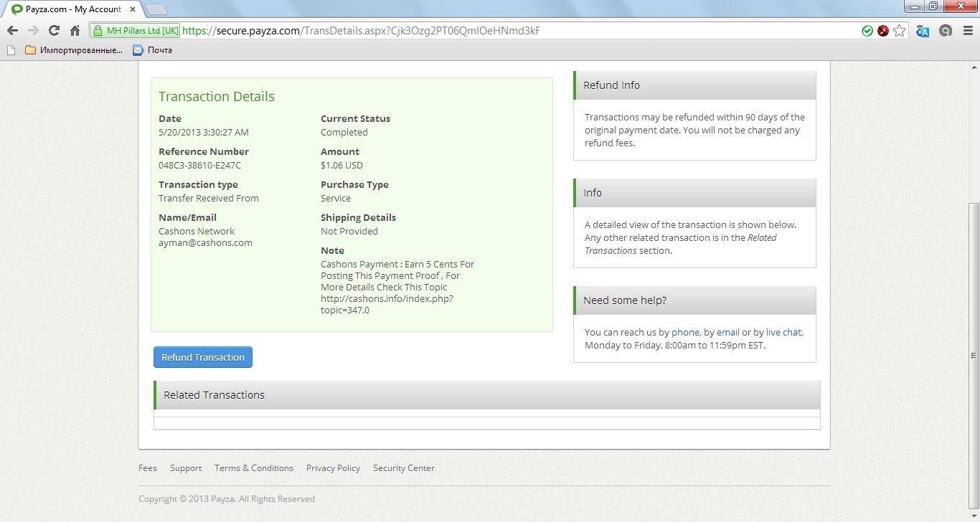Open the phone support link
This screenshot has width=980, height=522.
click(x=685, y=333)
